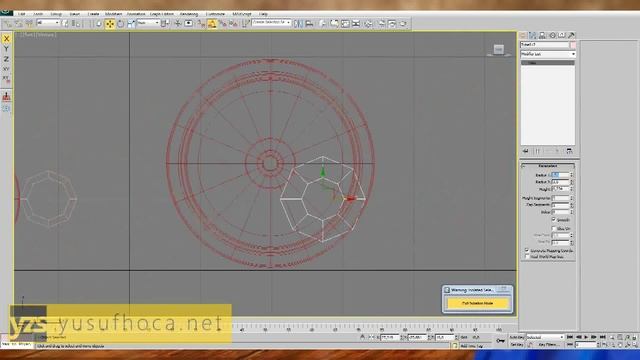This screenshot has height=360, width=640.
Task: Open the Render Setup icon
Action: pos(381,24)
